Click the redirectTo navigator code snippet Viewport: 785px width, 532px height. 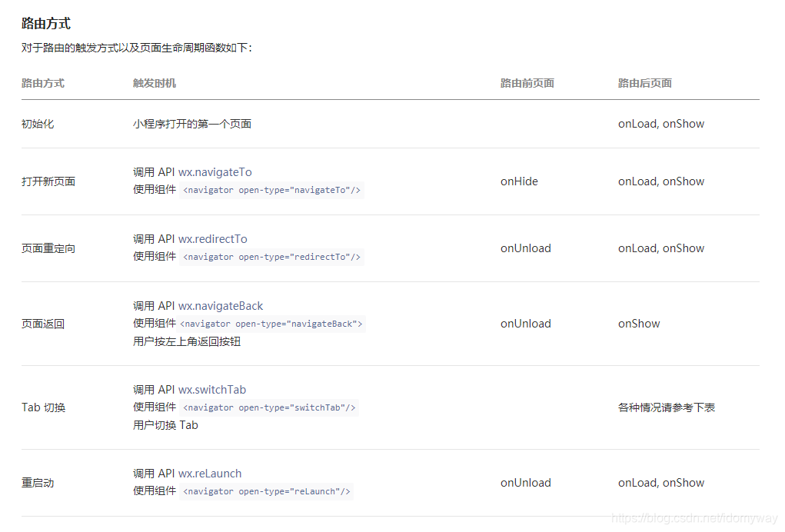272,257
